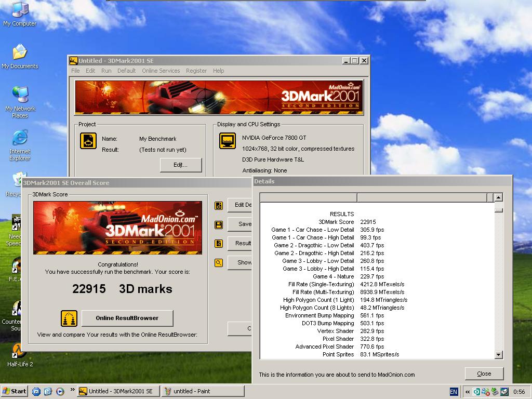The width and height of the screenshot is (532, 399).
Task: Open Default menu in 3DMark2001
Action: (127, 71)
